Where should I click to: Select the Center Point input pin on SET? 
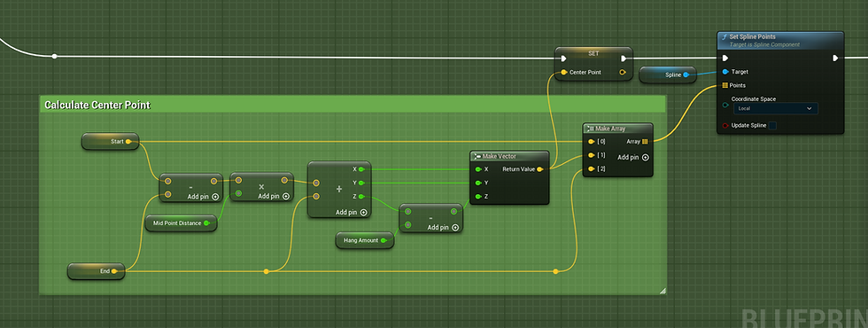tap(563, 73)
